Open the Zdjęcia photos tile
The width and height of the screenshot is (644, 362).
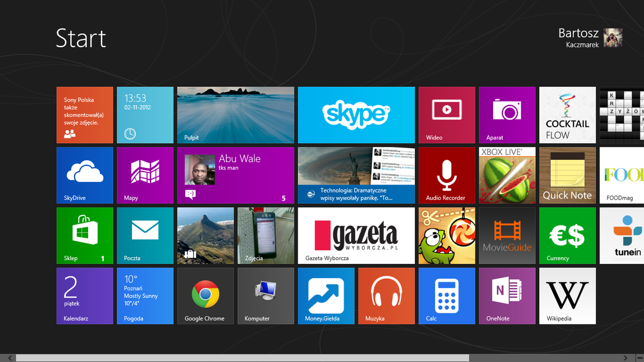click(265, 235)
